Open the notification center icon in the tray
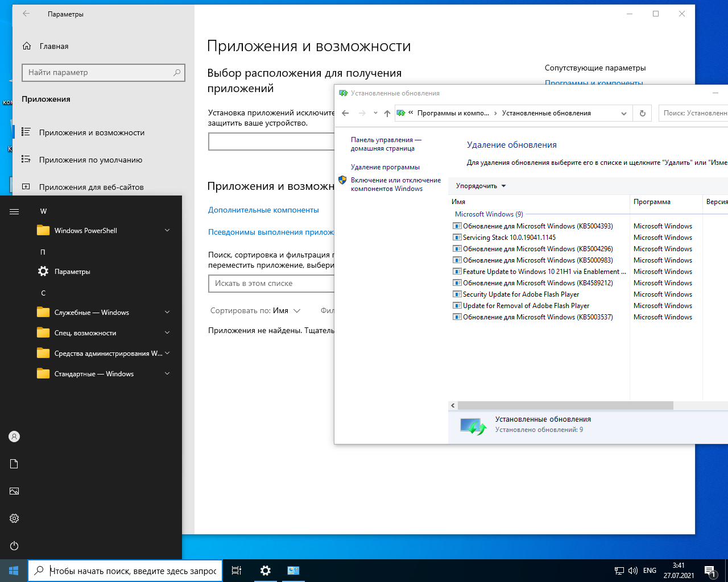Viewport: 728px width, 582px height. (710, 571)
